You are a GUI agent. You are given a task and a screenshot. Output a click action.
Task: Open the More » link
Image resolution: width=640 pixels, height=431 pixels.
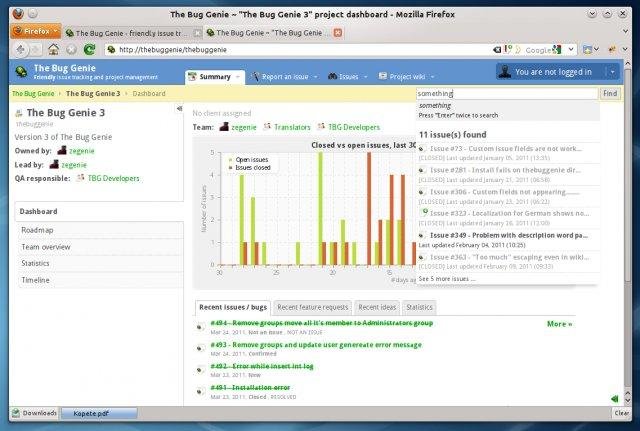pos(559,324)
